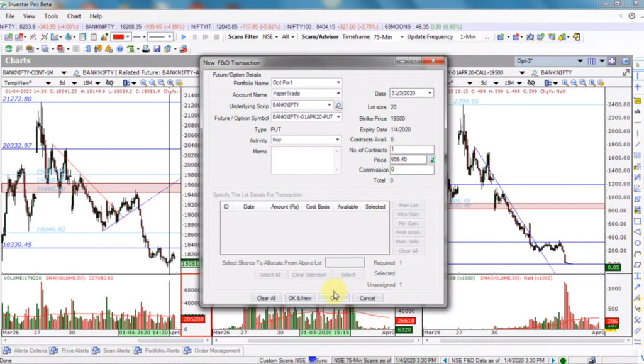Viewport: 644px width, 364px height.
Task: Click the red fullscreen arrows icon beside Opt-3
Action: [612, 61]
